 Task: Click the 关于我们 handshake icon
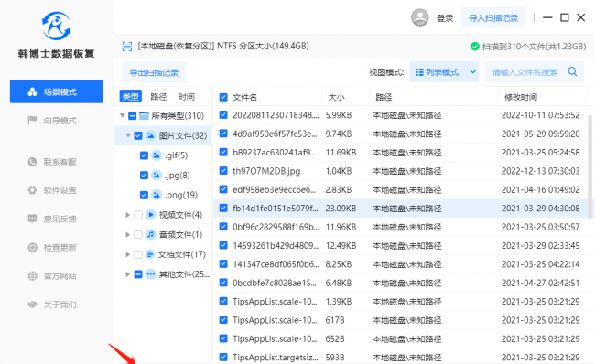pos(32,305)
